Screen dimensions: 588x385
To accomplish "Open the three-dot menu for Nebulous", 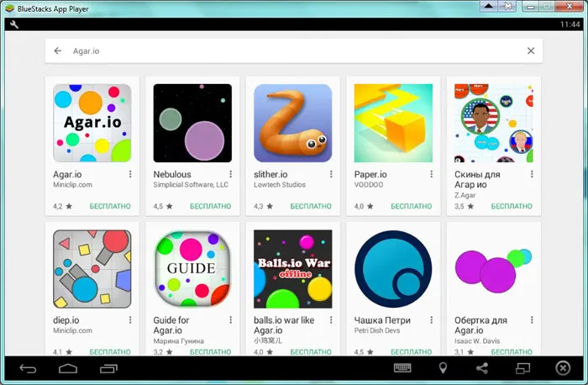I will click(231, 175).
